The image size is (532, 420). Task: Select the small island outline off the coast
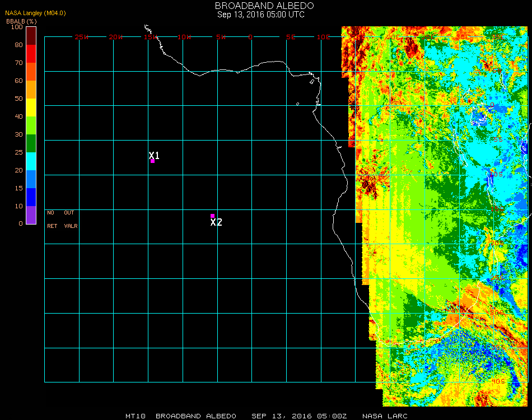(297, 104)
